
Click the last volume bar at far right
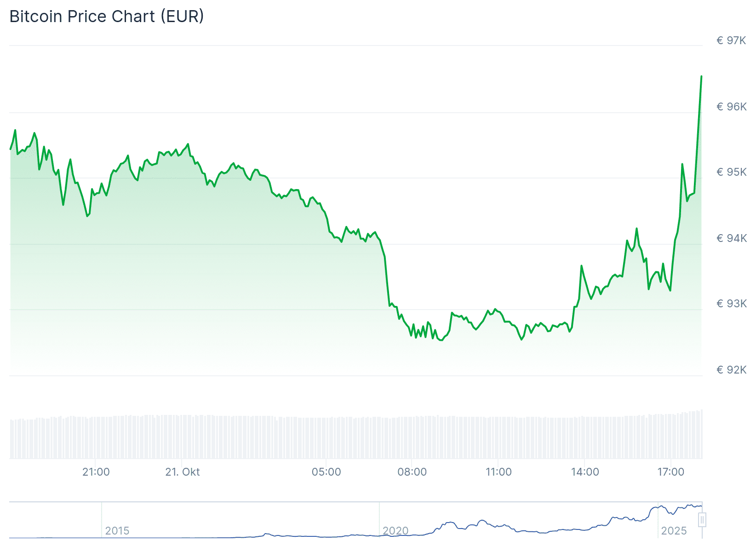pyautogui.click(x=702, y=434)
